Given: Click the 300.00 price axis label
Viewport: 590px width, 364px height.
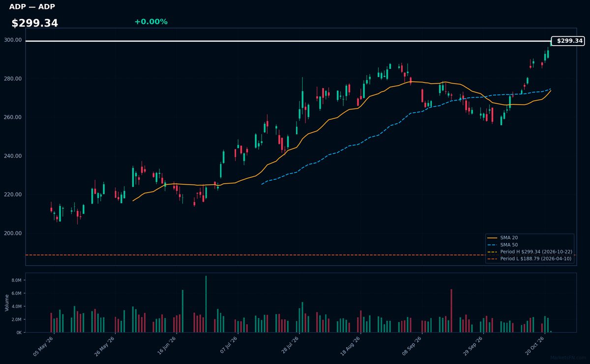Looking at the screenshot, I should point(13,40).
